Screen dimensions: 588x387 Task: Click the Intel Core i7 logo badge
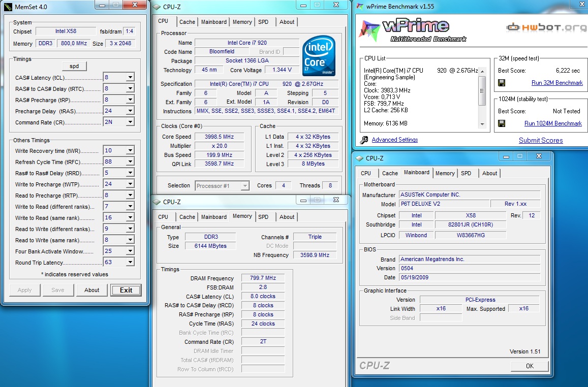coord(319,55)
